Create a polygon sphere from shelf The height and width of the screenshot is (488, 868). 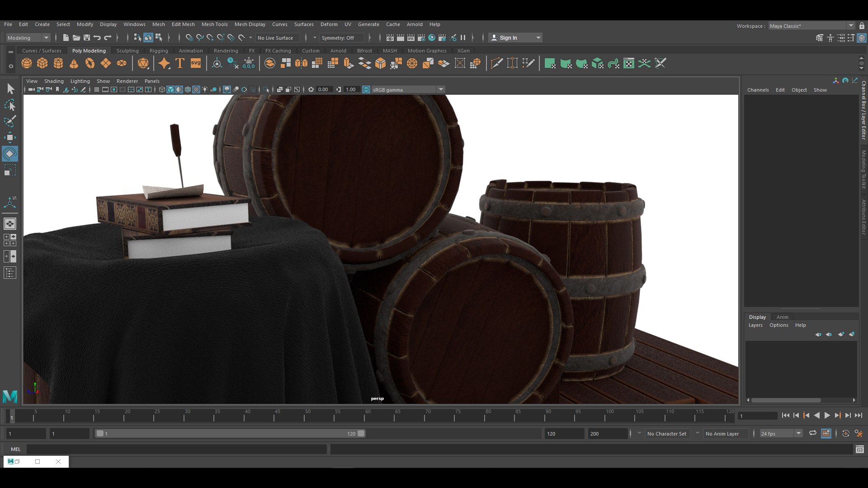[27, 63]
